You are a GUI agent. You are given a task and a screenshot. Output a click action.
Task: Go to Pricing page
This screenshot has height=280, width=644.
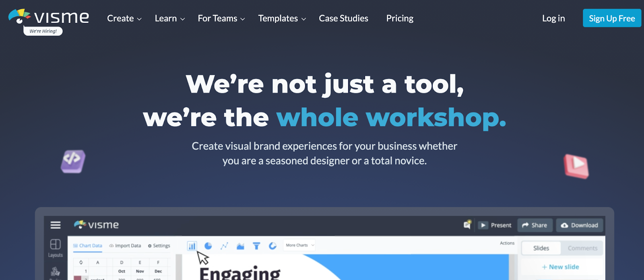click(400, 19)
